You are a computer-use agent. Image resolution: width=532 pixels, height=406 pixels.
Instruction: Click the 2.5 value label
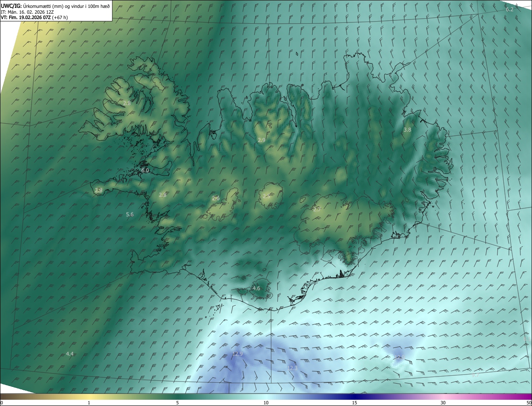[266, 196]
